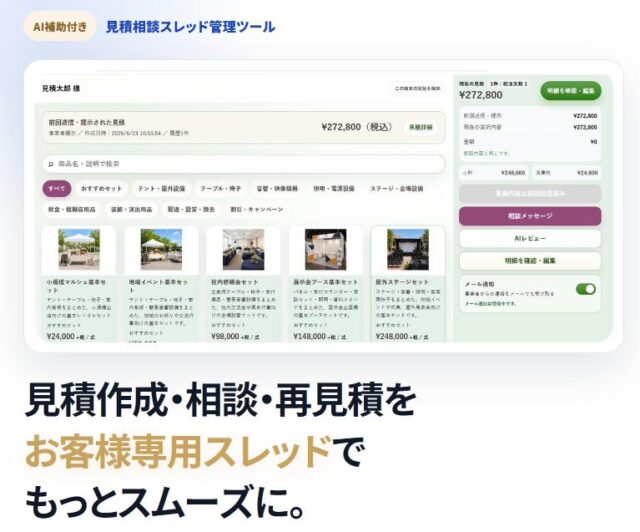
Task: Toggle the メール通知 switch
Action: (586, 289)
